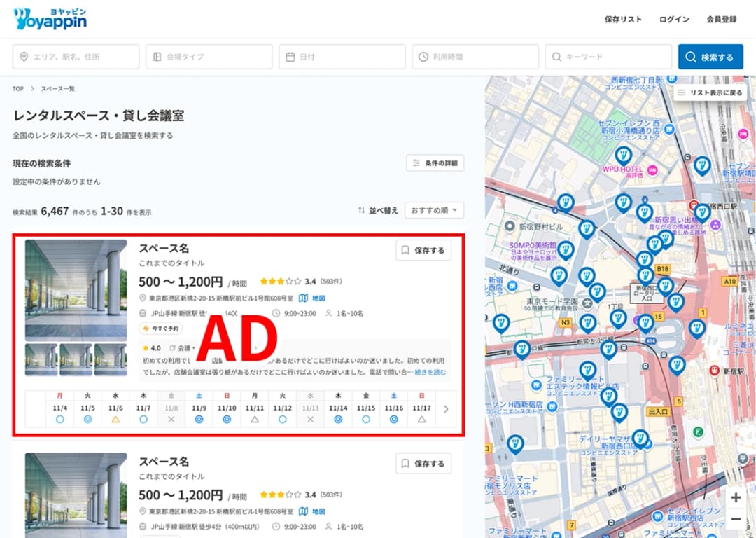Expand the calendar with the right arrow chevron
This screenshot has width=756, height=538.
(447, 409)
